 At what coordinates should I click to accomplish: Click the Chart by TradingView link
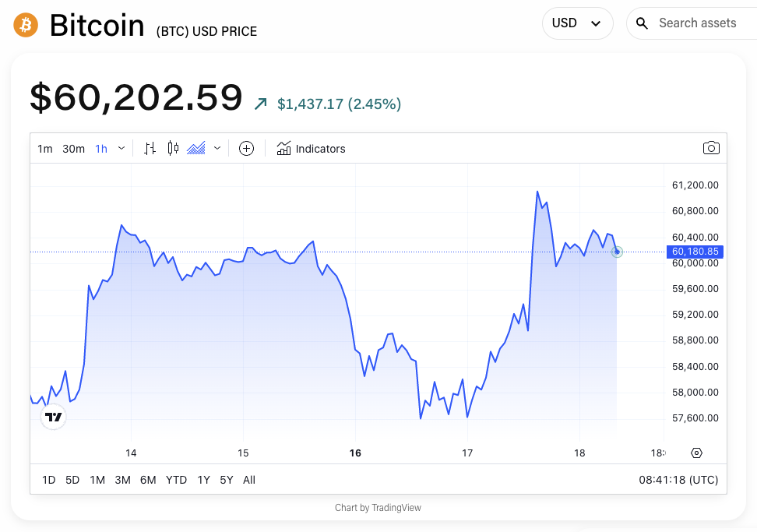[x=378, y=507]
